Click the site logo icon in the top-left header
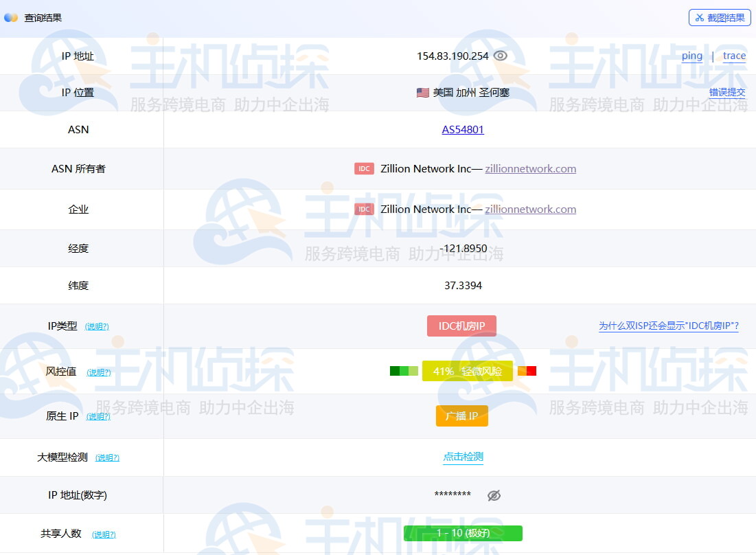The width and height of the screenshot is (756, 555). point(11,17)
